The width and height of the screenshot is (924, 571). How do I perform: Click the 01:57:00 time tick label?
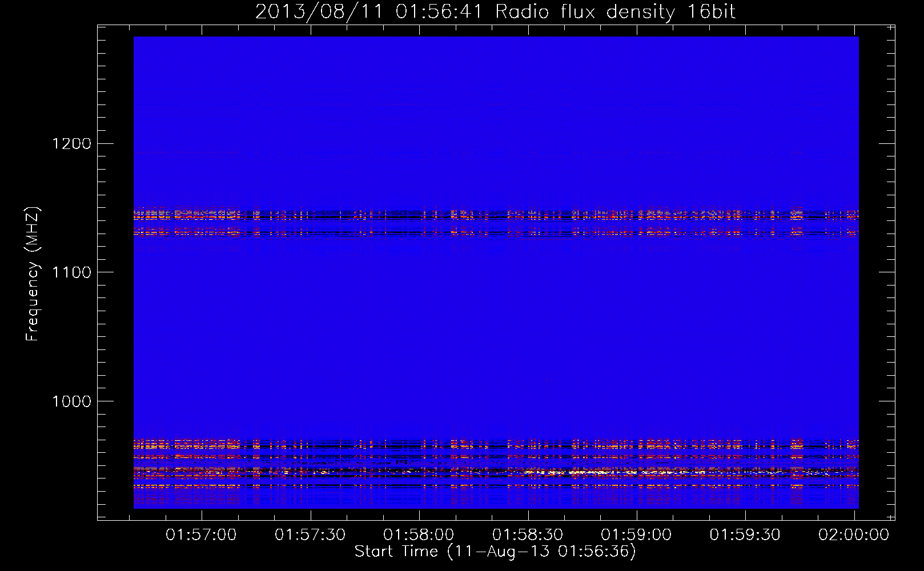pyautogui.click(x=201, y=535)
